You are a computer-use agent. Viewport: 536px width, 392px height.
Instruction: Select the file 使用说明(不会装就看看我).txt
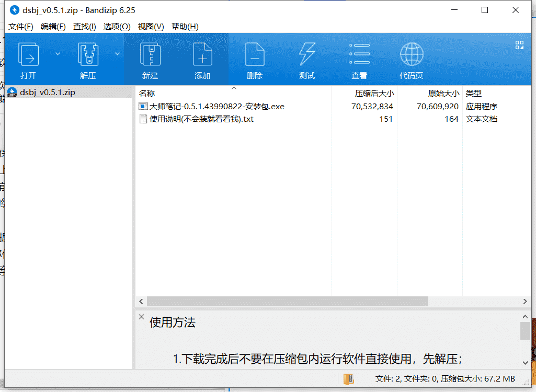click(x=201, y=119)
